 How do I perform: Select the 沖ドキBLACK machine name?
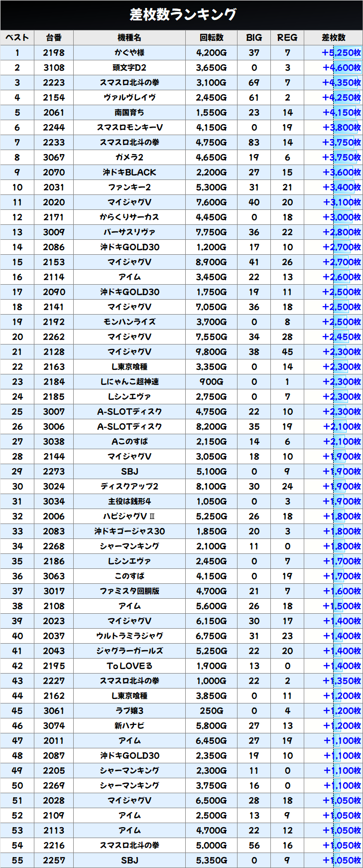coord(129,173)
